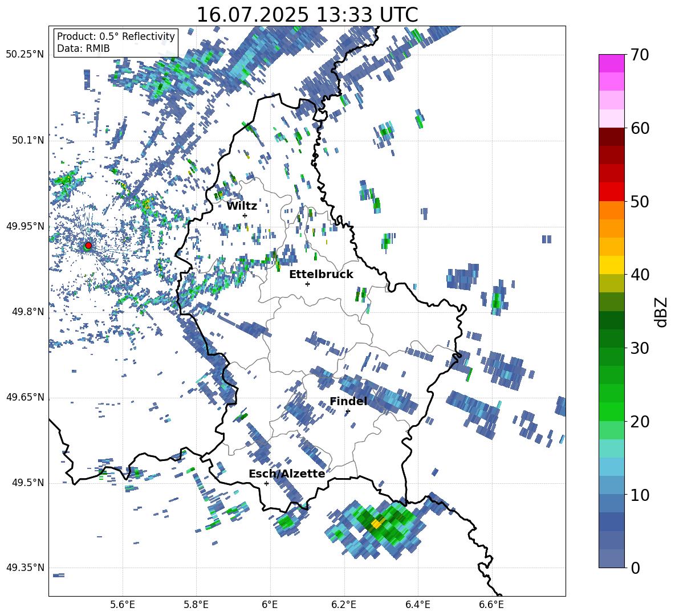Click the 60 colorbar tick label
This screenshot has height=616, width=675.
[640, 128]
